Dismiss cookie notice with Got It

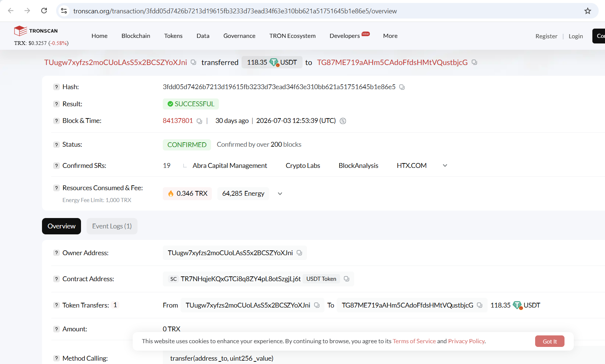[550, 341]
